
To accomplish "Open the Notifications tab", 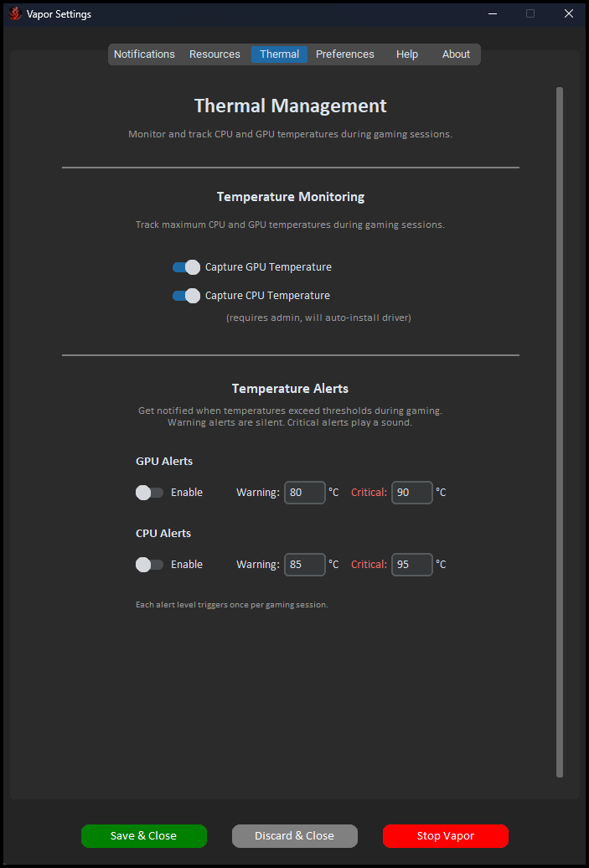I will coord(144,54).
